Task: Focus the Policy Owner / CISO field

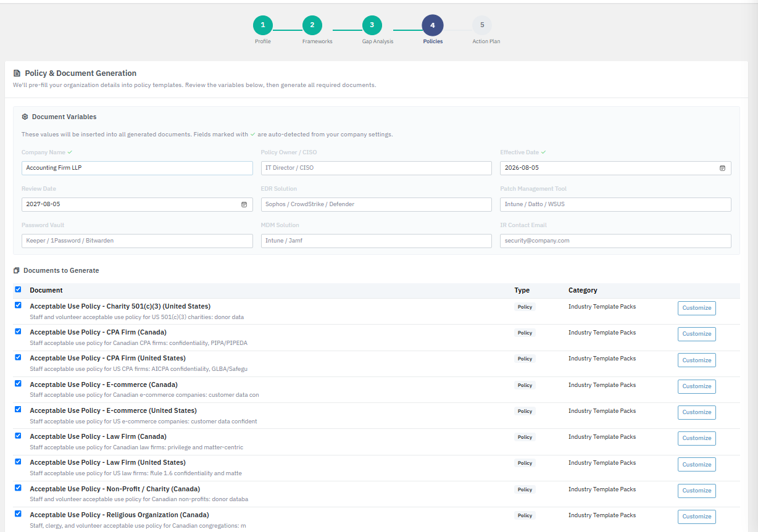Action: coord(377,168)
